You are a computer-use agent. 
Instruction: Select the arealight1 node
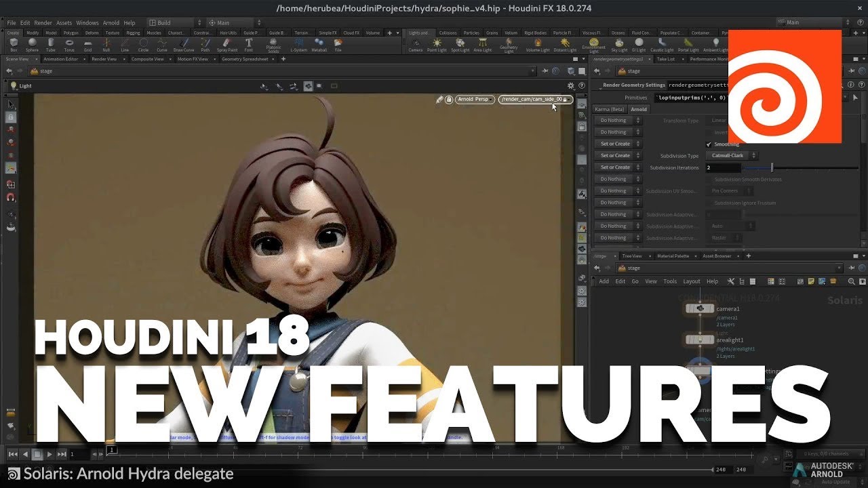click(x=699, y=339)
